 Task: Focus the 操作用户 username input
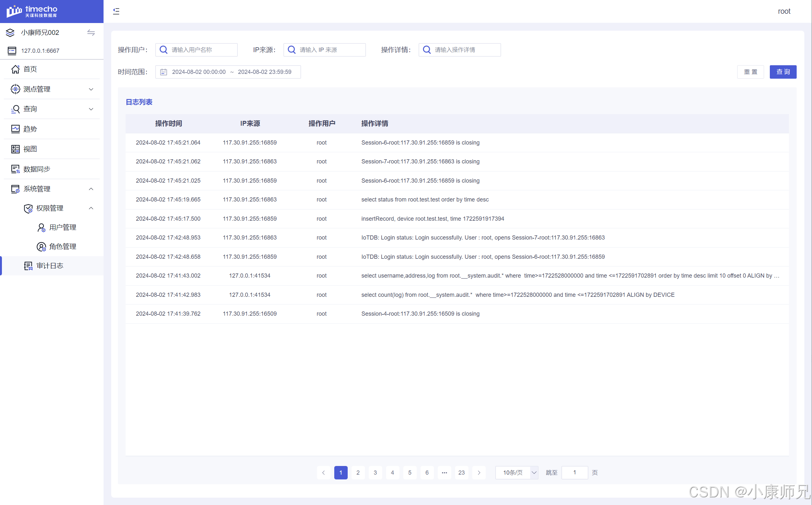pyautogui.click(x=196, y=50)
